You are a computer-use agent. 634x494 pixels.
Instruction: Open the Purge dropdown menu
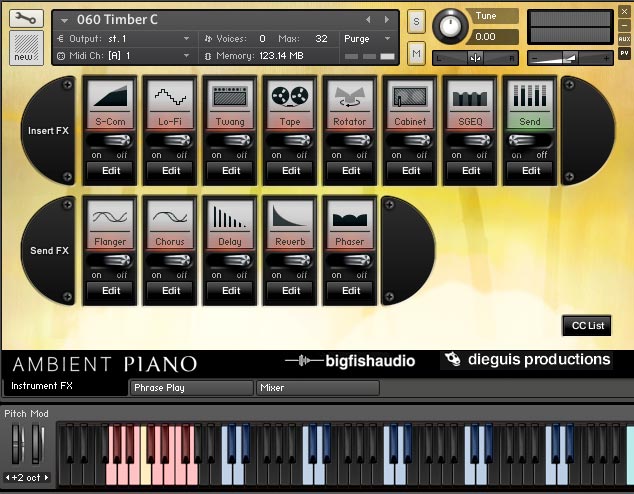(388, 39)
